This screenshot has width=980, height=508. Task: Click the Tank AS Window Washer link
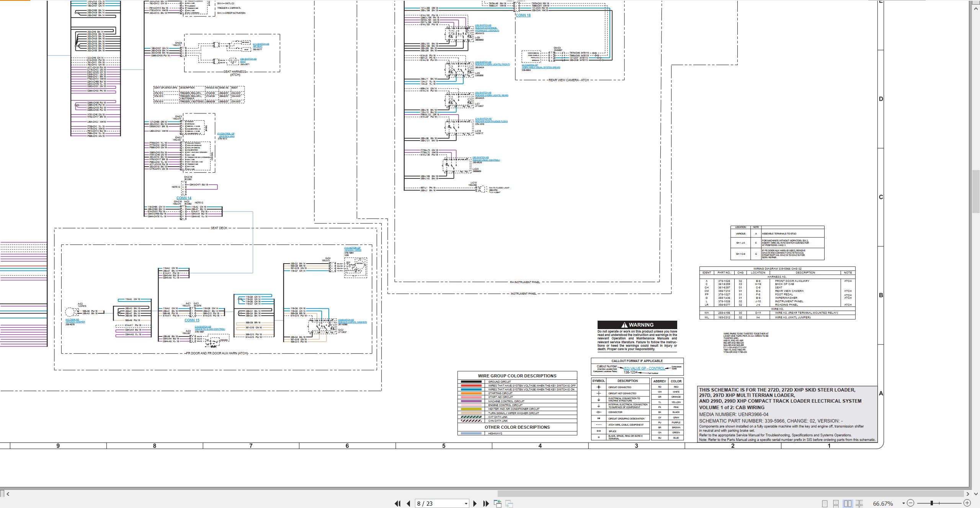(75, 321)
